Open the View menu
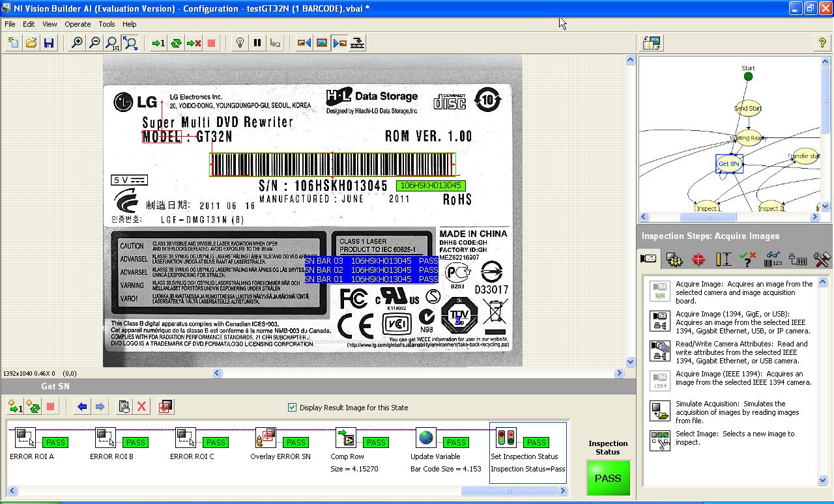 50,24
